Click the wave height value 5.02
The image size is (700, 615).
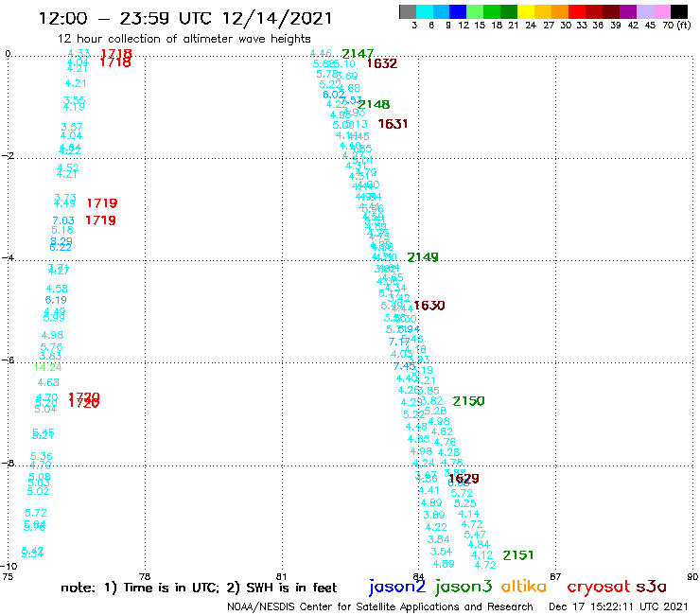tap(38, 492)
